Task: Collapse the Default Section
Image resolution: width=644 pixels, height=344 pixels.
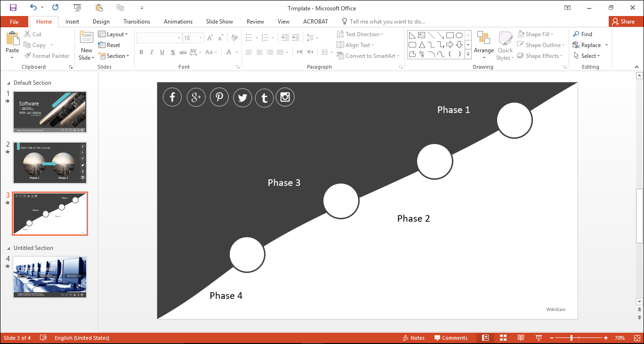Action: coord(8,83)
